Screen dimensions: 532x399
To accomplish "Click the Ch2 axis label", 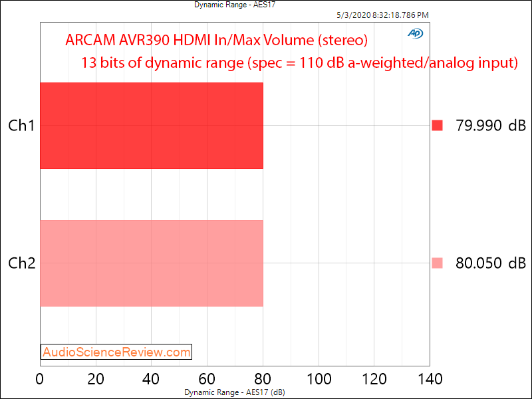I will click(22, 263).
